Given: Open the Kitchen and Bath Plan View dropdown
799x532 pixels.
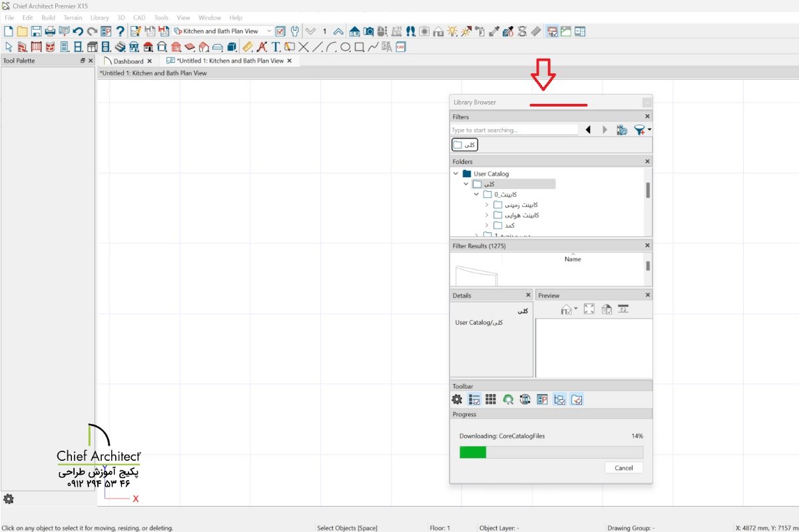Looking at the screenshot, I should click(269, 31).
